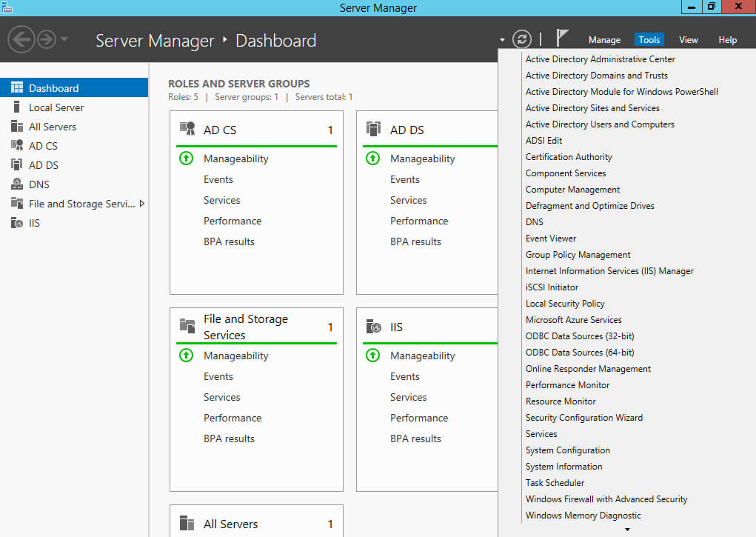Click the AD CS sidebar icon
The height and width of the screenshot is (537, 756).
pyautogui.click(x=17, y=145)
